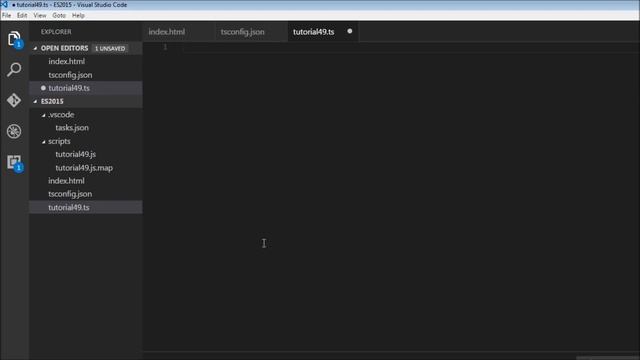This screenshot has width=640, height=360.
Task: Open tutorial49.js in the scripts folder
Action: (x=86, y=154)
